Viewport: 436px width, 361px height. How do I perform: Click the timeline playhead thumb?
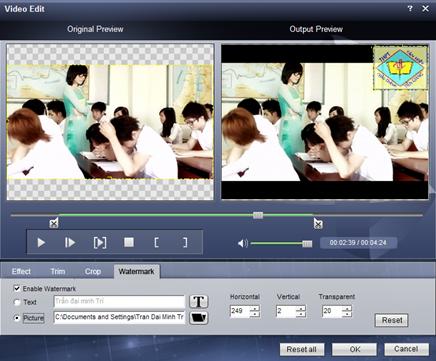[x=258, y=215]
